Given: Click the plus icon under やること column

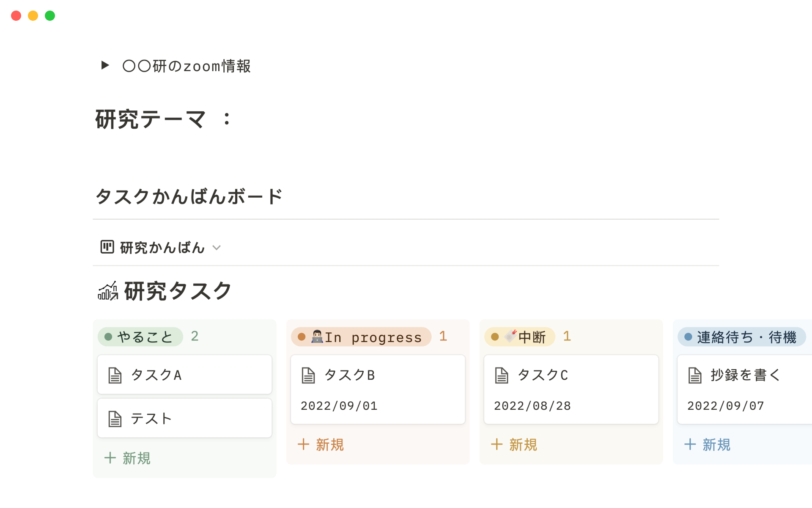Looking at the screenshot, I should [110, 458].
